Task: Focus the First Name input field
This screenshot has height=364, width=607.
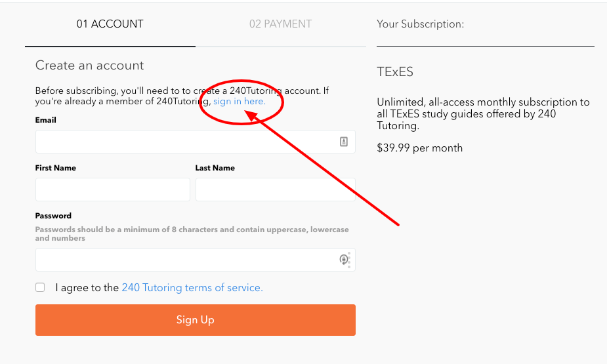Action: click(113, 190)
